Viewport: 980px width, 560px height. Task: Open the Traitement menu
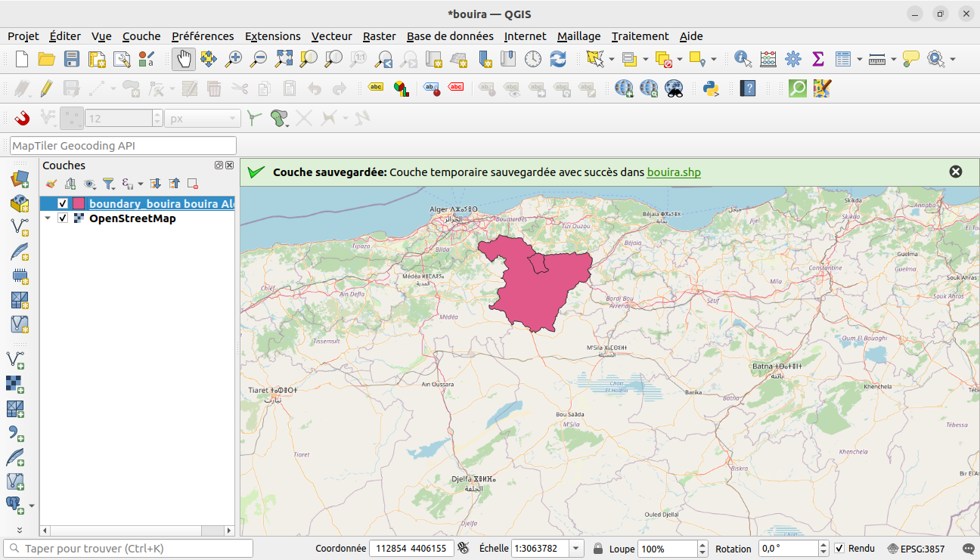[640, 36]
